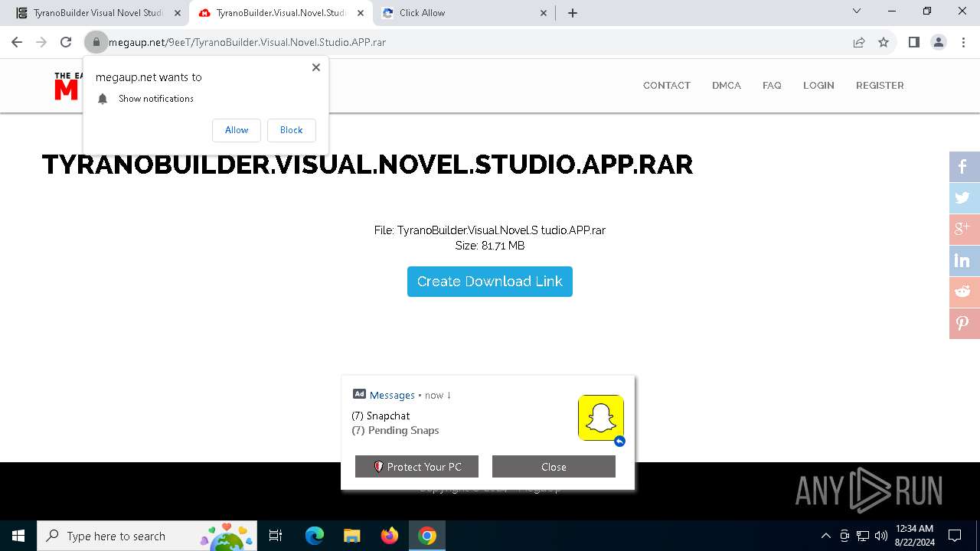980x551 pixels.
Task: Open the DMCA link
Action: [x=727, y=86]
